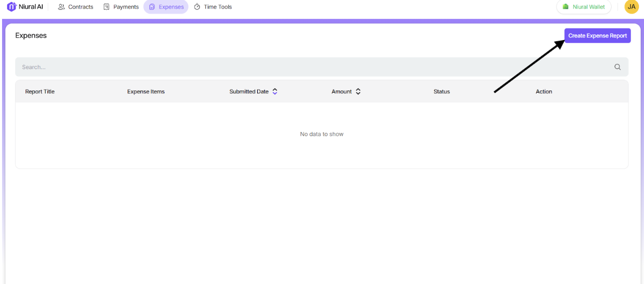Focus the Search input field
644x284 pixels.
click(321, 67)
